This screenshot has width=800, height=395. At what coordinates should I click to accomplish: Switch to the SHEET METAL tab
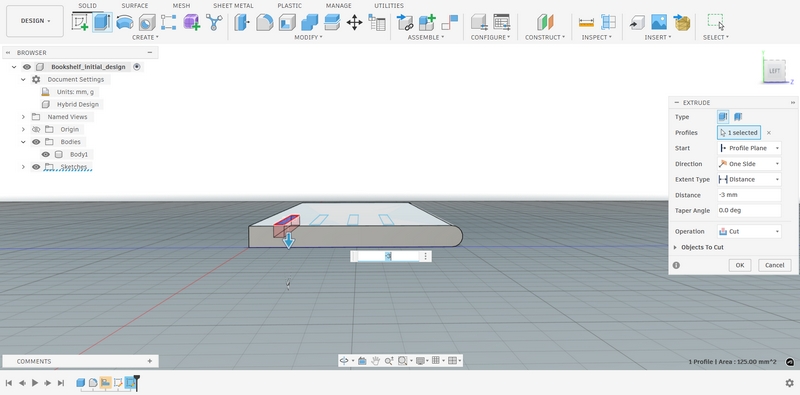(233, 6)
